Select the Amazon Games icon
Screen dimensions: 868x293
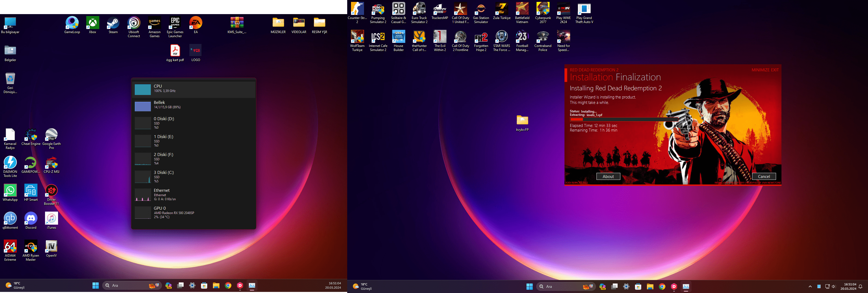(154, 27)
